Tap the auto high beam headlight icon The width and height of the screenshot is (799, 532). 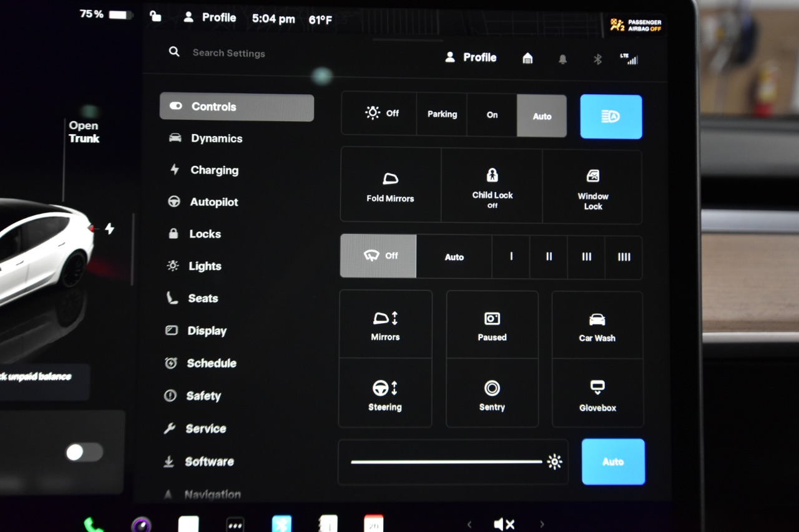(610, 117)
